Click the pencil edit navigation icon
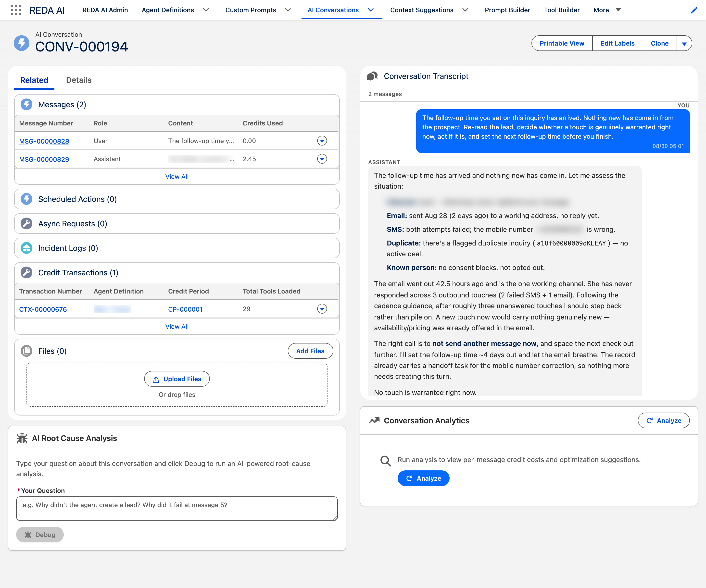The image size is (706, 588). (x=694, y=11)
